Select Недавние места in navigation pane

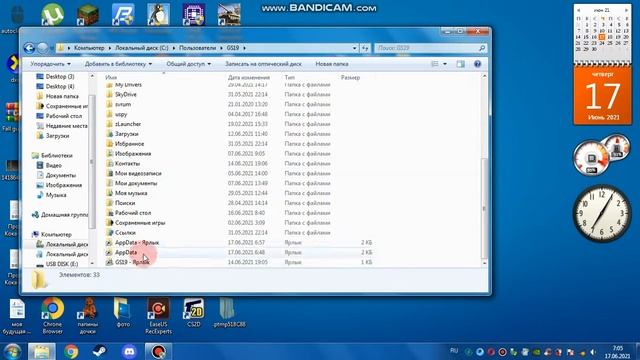pos(62,126)
